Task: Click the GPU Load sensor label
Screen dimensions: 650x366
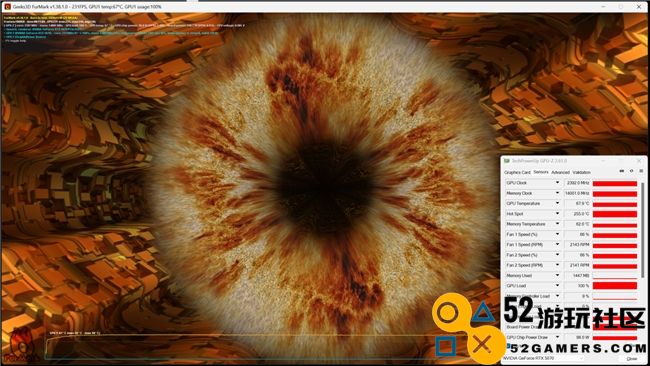Action: point(516,286)
